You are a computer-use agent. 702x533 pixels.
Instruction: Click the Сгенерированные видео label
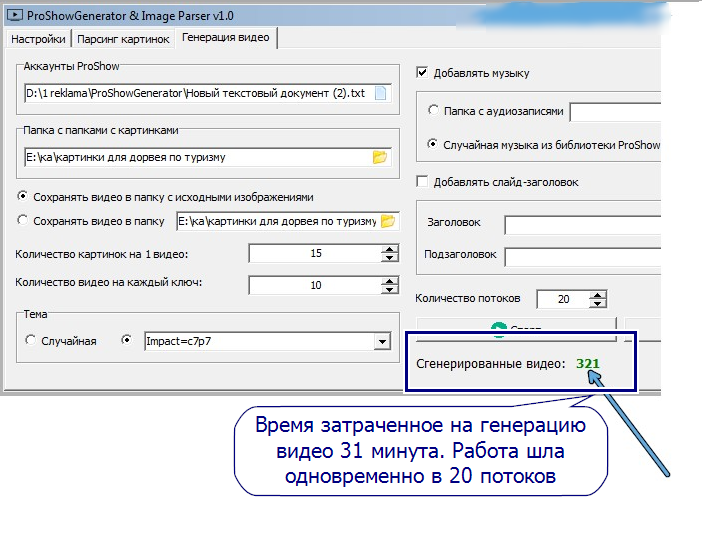click(491, 364)
